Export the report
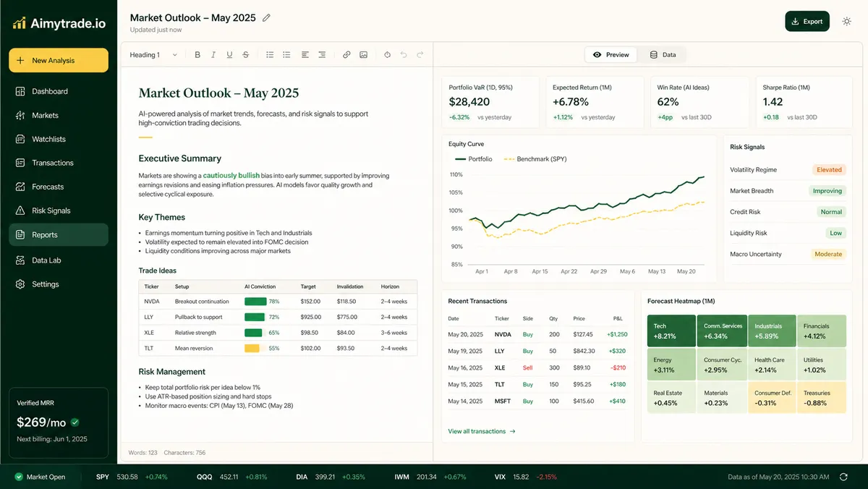Viewport: 868px width, 489px height. pyautogui.click(x=807, y=22)
